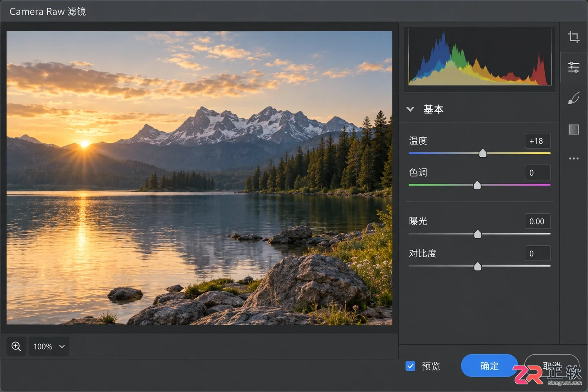Click the 对比度 contrast slider handle

[x=477, y=266]
